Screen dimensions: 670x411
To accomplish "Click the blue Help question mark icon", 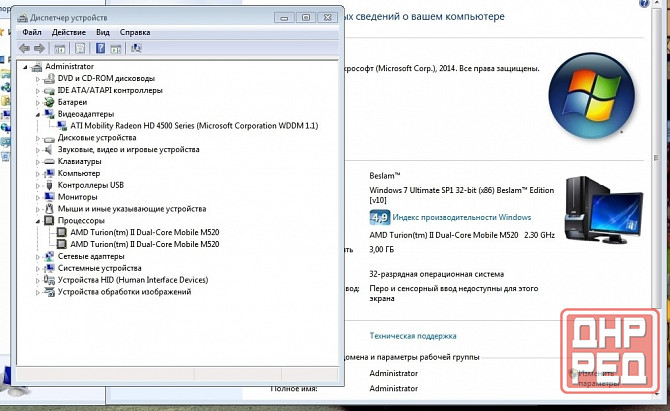I will point(101,48).
